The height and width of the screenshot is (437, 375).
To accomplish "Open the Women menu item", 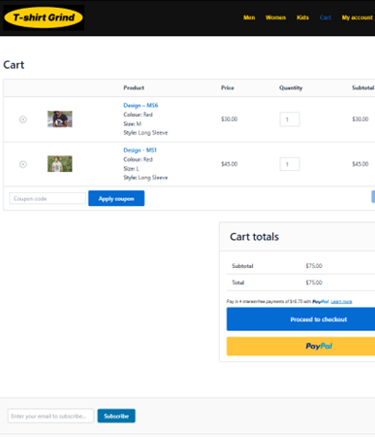I will 275,17.
